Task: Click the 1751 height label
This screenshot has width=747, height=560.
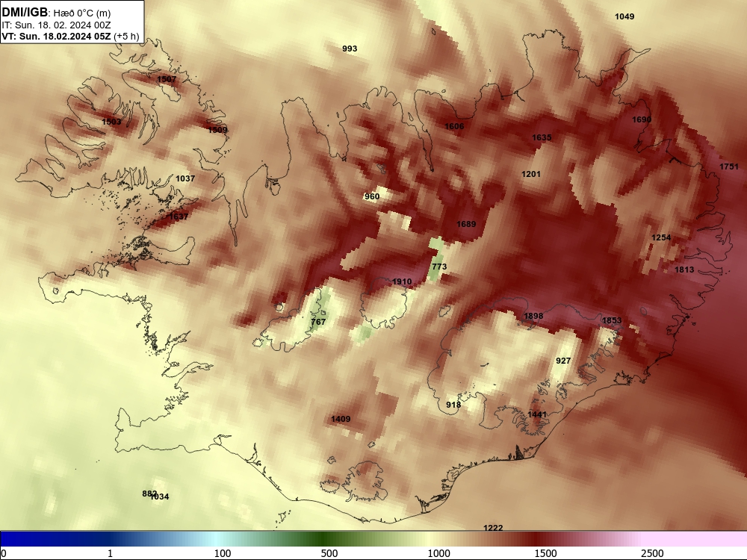Action: 729,167
